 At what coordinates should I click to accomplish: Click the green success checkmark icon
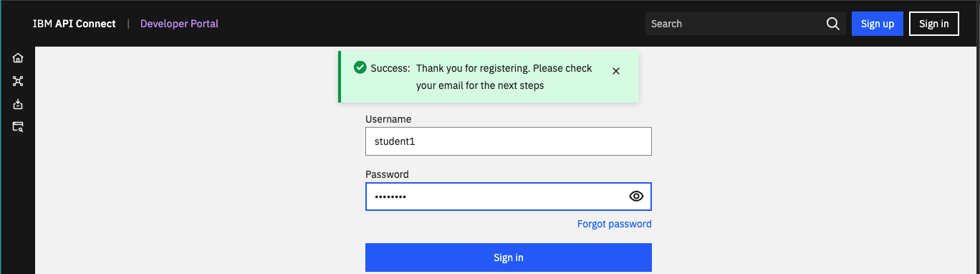tap(360, 68)
